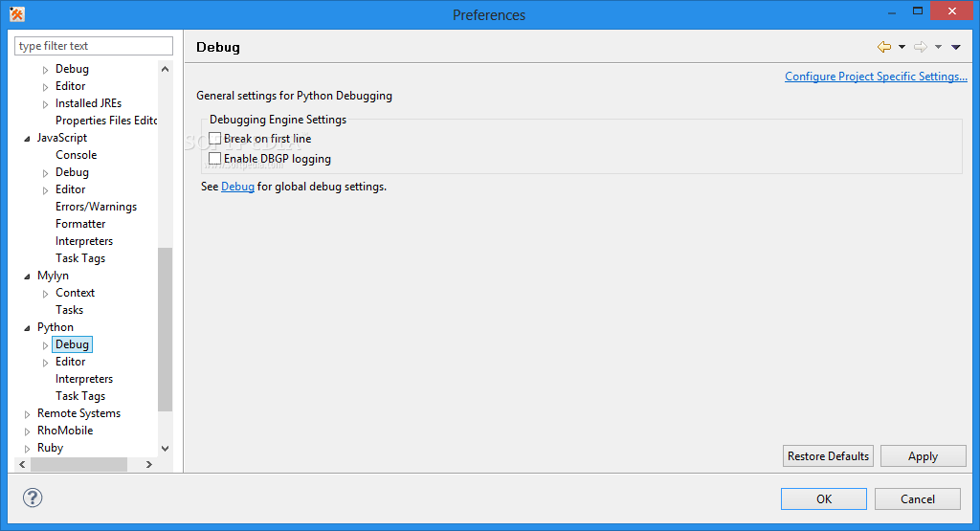Click Restore Defaults button
The height and width of the screenshot is (531, 980).
[x=828, y=456]
